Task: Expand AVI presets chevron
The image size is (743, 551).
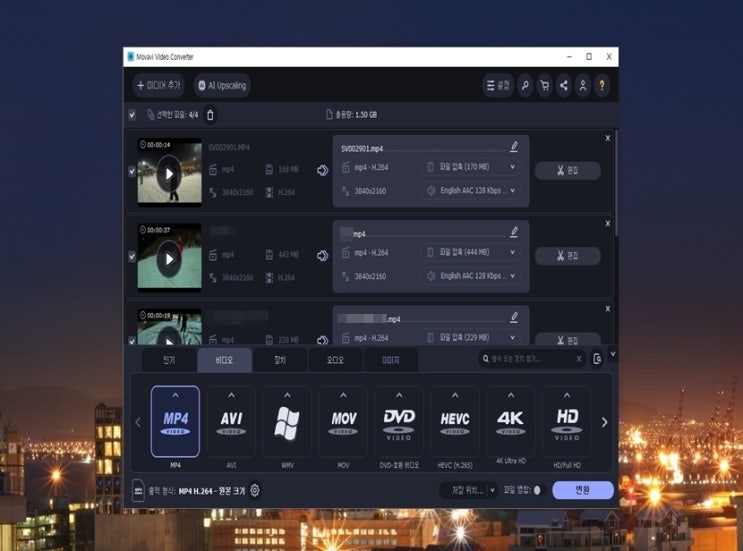Action: click(231, 395)
